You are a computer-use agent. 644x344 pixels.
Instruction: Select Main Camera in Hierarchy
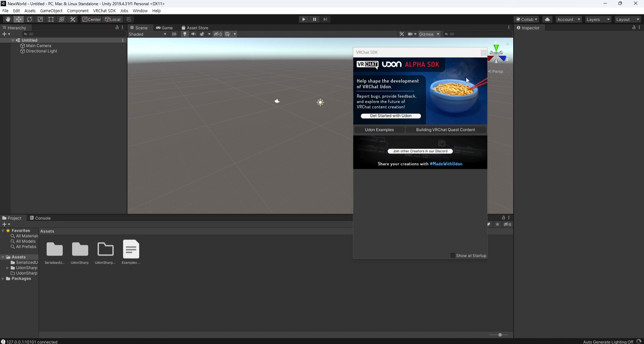(39, 46)
